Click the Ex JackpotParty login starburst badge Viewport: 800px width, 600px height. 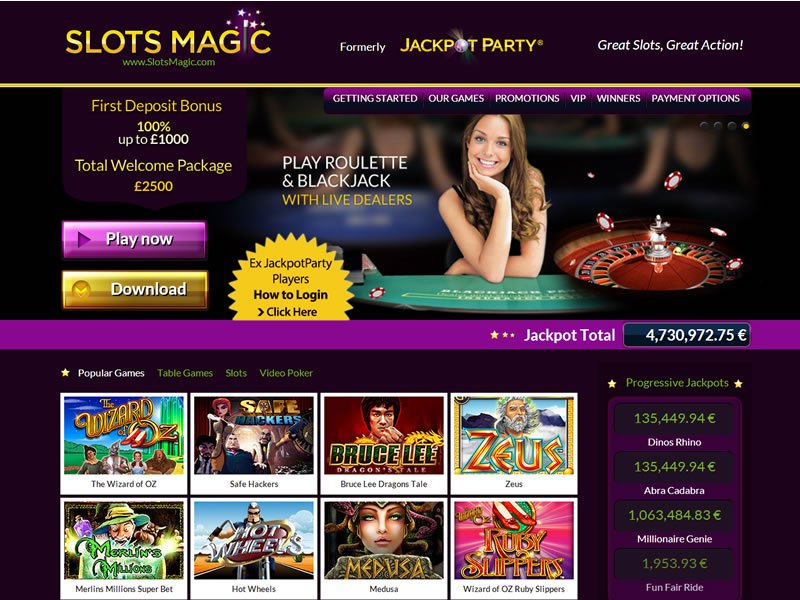[x=291, y=278]
